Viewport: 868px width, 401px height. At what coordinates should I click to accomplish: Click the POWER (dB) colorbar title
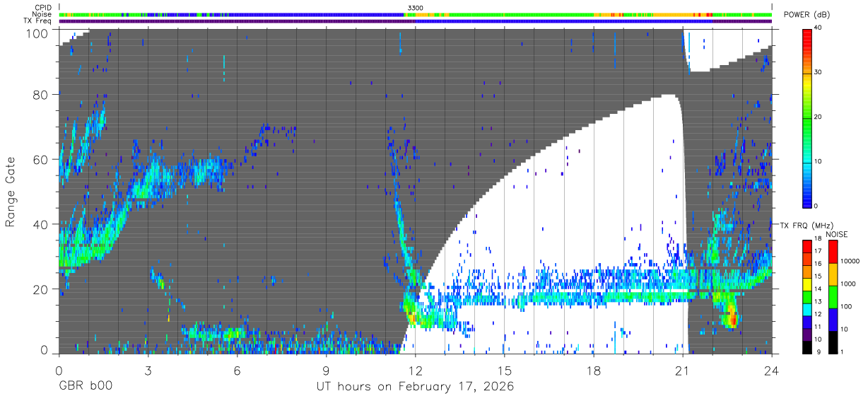pyautogui.click(x=807, y=15)
